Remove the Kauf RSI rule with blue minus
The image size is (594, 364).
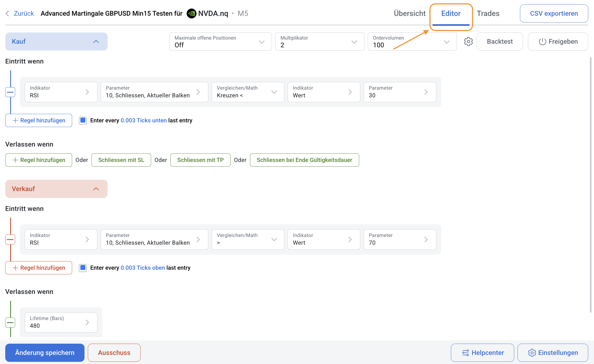[x=10, y=92]
